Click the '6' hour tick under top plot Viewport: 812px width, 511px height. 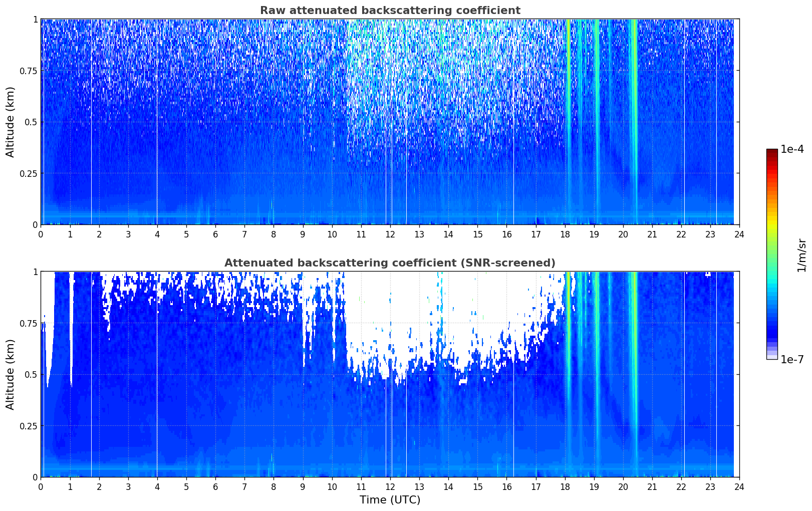point(215,234)
